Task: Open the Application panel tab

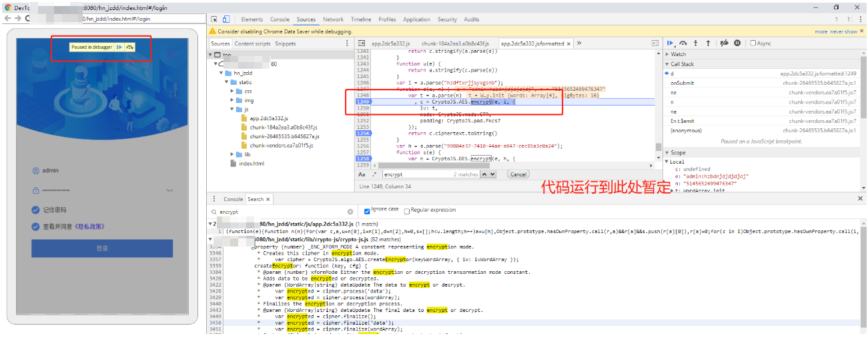Action: pyautogui.click(x=417, y=19)
